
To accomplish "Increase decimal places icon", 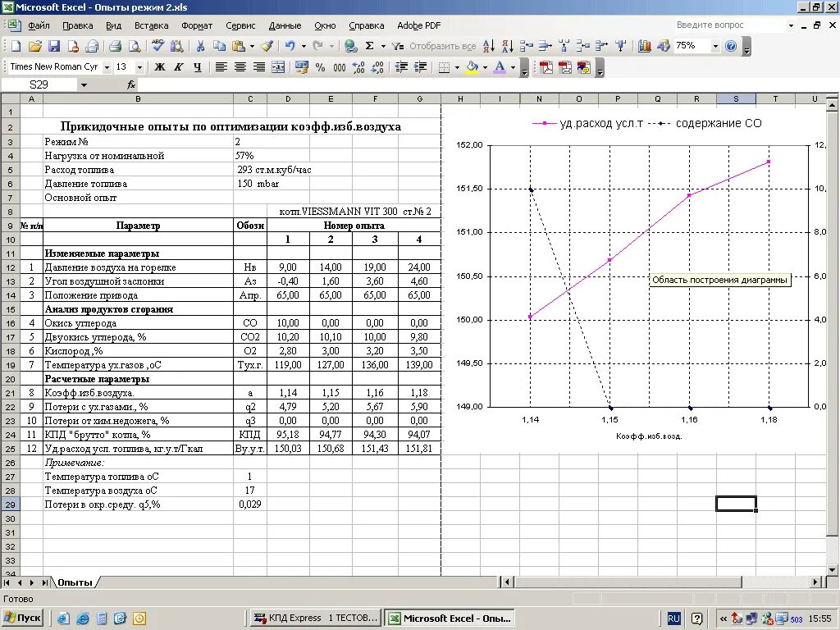I will coord(358,67).
